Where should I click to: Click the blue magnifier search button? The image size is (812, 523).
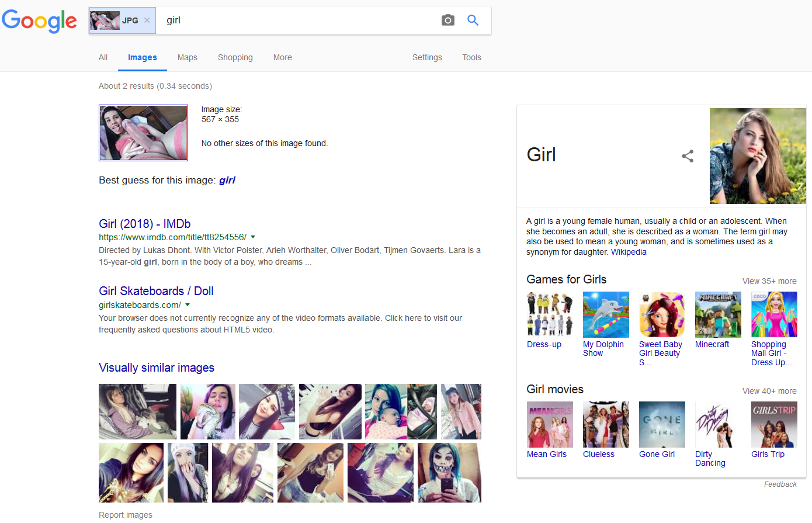click(x=473, y=20)
